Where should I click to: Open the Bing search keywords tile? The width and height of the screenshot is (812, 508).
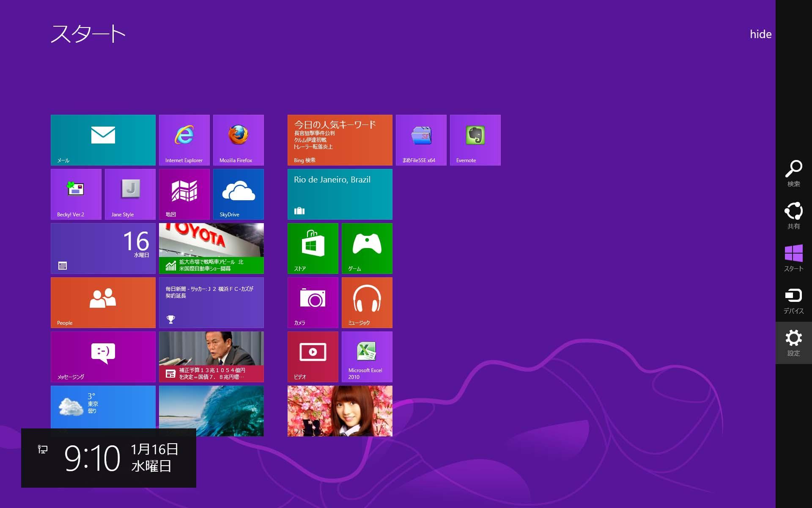point(340,140)
